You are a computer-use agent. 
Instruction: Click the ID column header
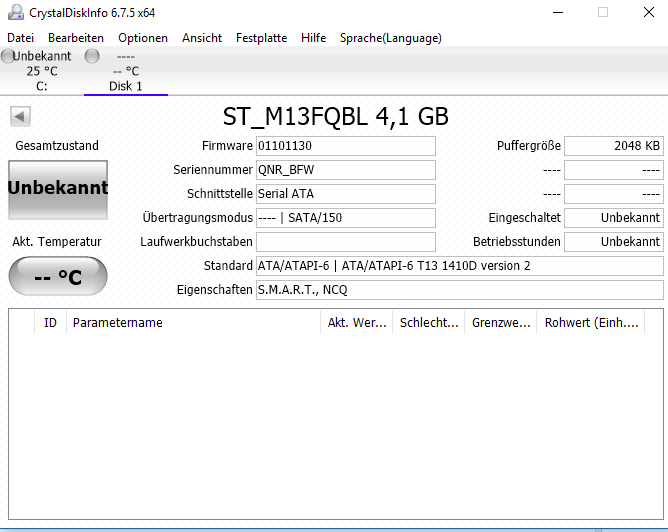point(50,322)
